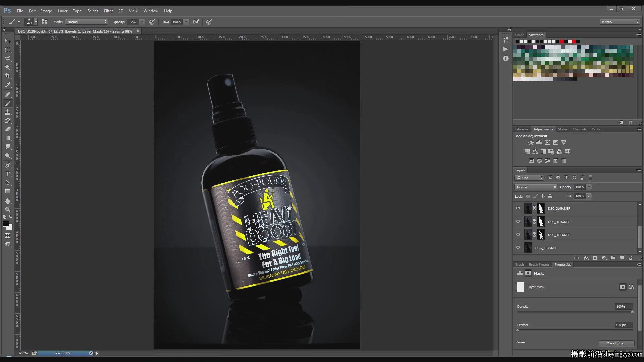Toggle lock transparent pixels
Screen dimensions: 644x362
click(528, 196)
